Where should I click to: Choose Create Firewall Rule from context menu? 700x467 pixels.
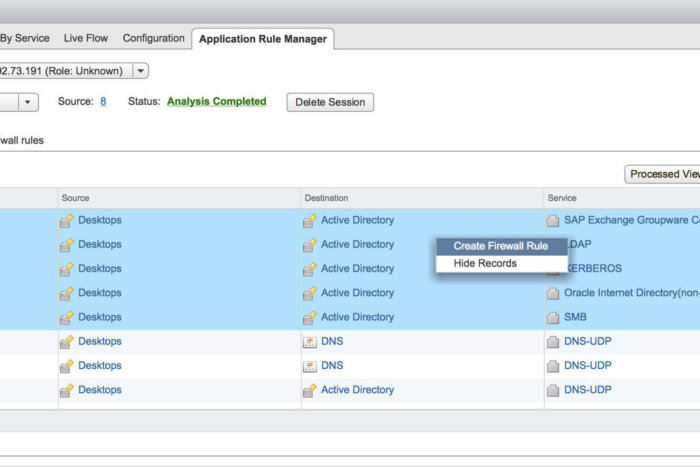click(500, 246)
